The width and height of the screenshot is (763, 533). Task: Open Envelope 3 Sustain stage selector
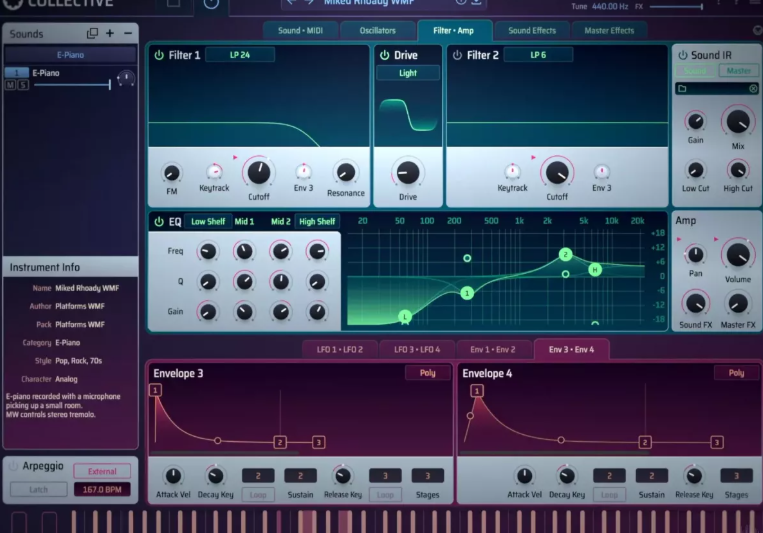click(x=300, y=476)
